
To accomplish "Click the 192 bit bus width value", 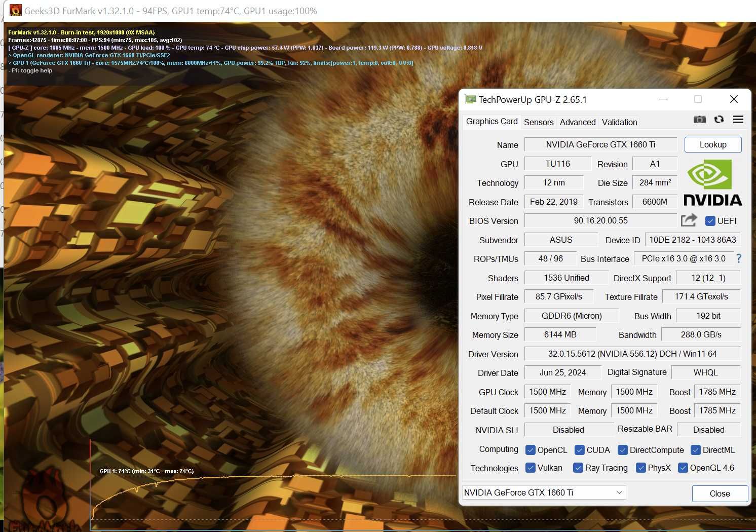I will pos(708,316).
